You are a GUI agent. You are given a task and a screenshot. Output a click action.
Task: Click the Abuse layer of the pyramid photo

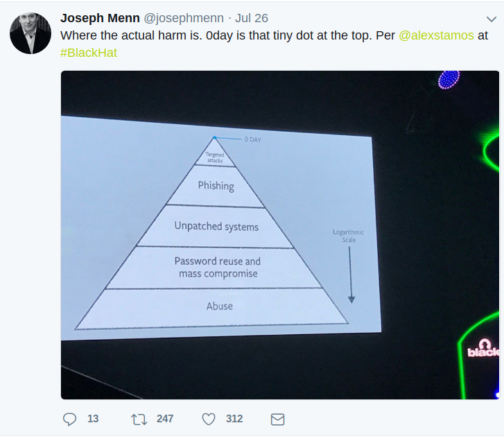(x=220, y=306)
